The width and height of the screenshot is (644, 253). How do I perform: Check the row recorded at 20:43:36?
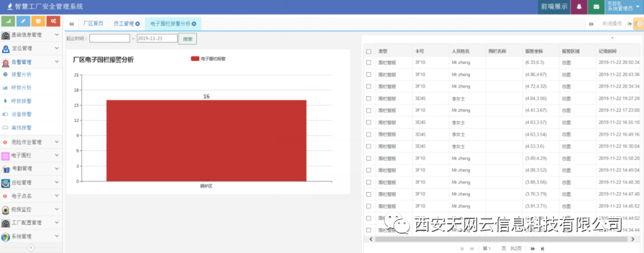pos(369,75)
